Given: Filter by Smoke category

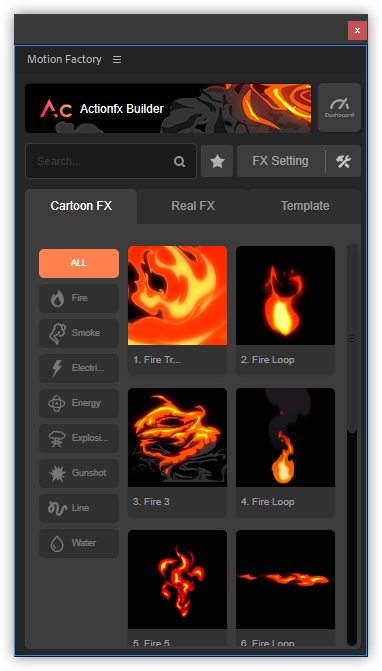Looking at the screenshot, I should coord(79,333).
